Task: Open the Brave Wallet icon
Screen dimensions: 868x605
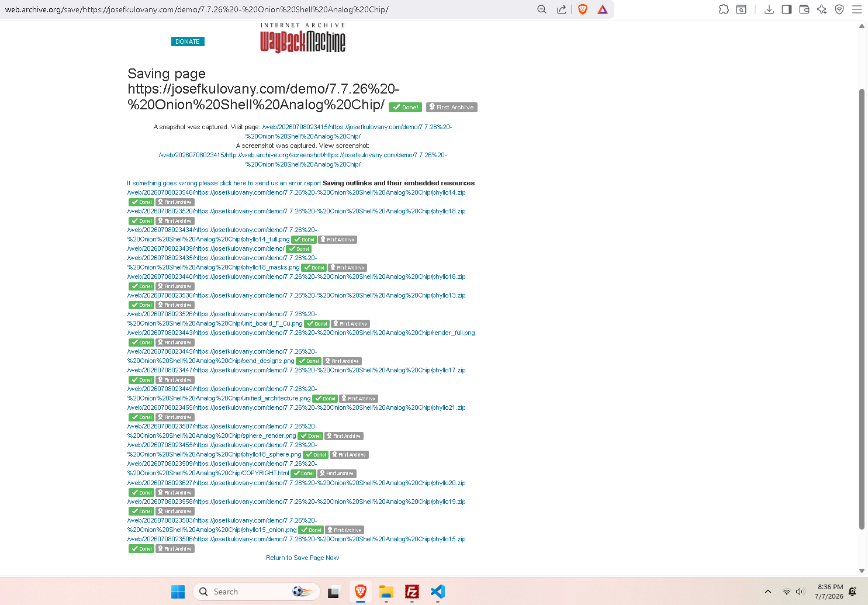Action: 804,9
